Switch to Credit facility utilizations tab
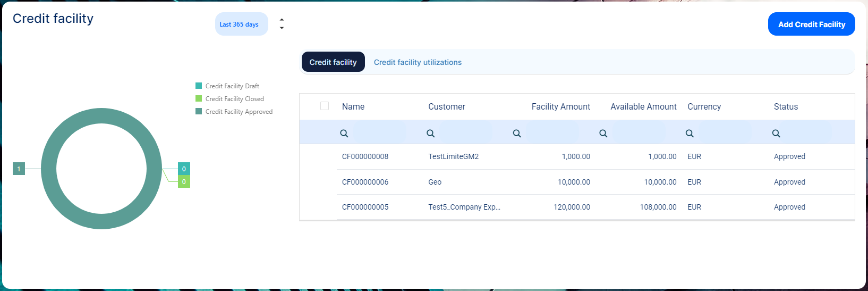This screenshot has height=291, width=868. [418, 62]
